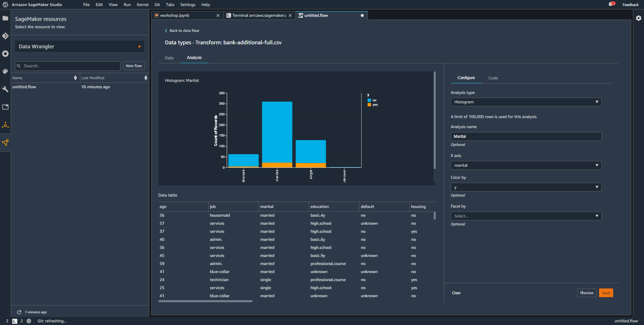644x325 pixels.
Task: Open the Analysis type Histogram dropdown
Action: [526, 102]
